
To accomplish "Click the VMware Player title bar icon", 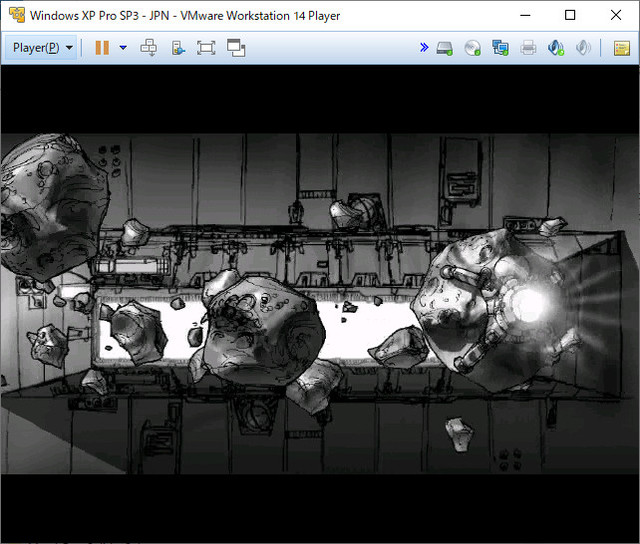I will [x=16, y=15].
